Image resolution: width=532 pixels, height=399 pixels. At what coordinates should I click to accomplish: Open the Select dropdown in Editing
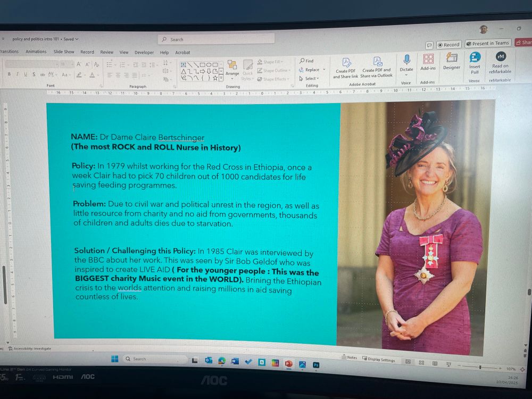(x=309, y=78)
